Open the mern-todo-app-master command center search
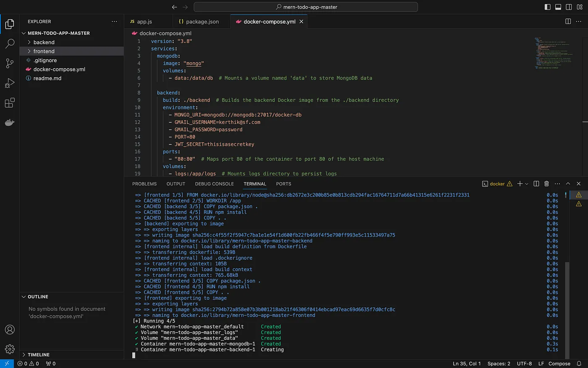The height and width of the screenshot is (368, 588). pyautogui.click(x=306, y=7)
